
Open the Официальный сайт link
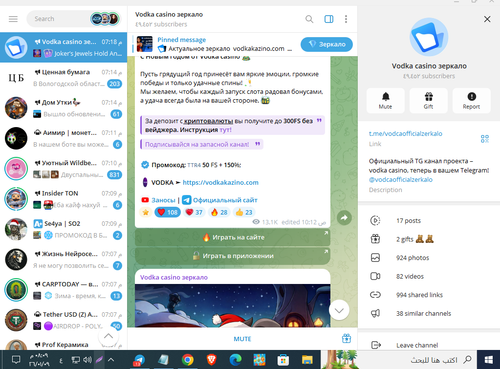point(225,200)
